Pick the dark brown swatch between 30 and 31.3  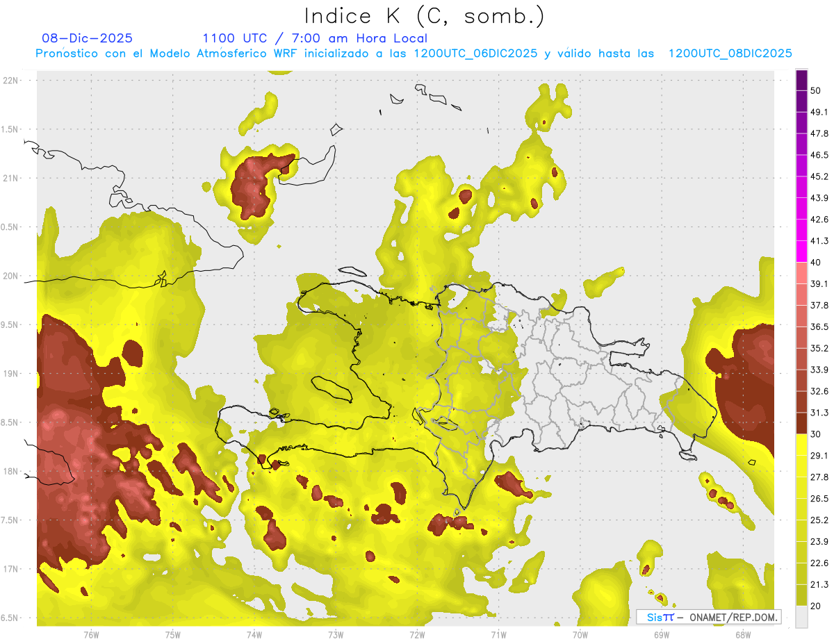point(801,424)
